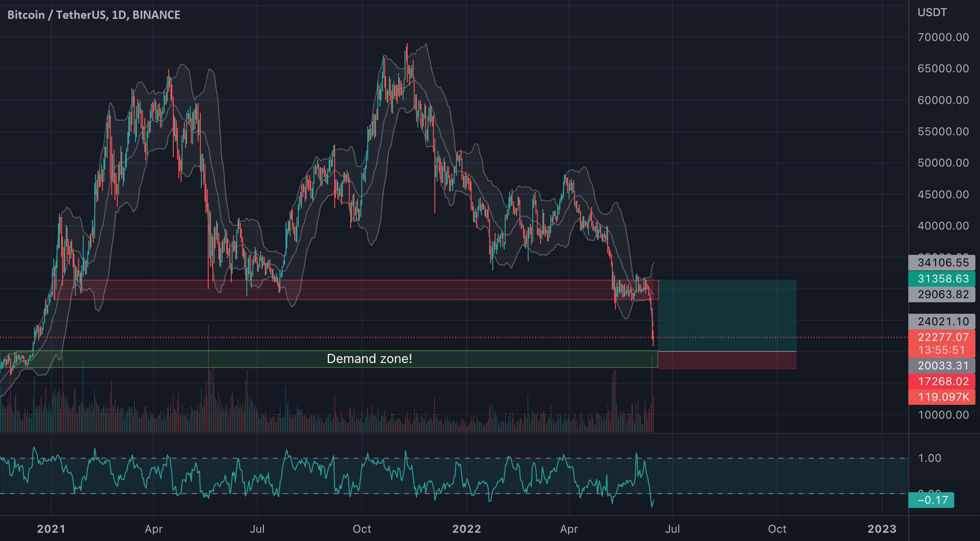Click the 20033.31 price label
This screenshot has width=980, height=541.
click(943, 366)
